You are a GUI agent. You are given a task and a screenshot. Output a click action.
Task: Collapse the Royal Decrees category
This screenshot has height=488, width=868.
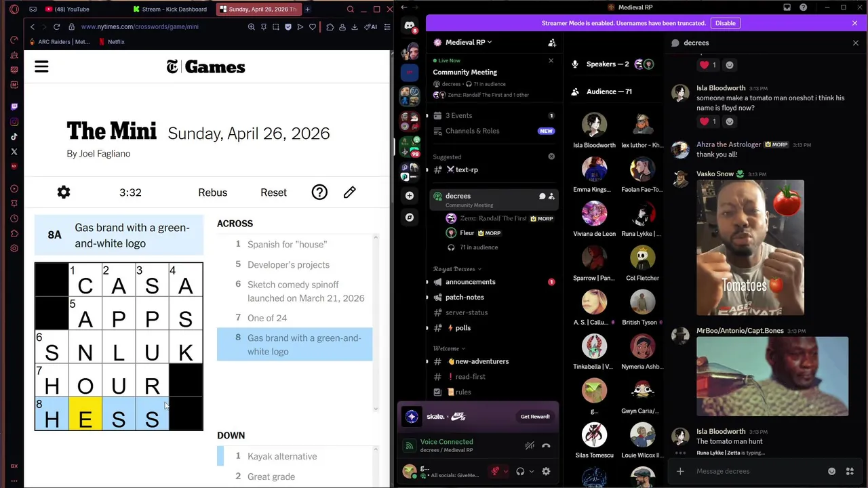point(458,269)
